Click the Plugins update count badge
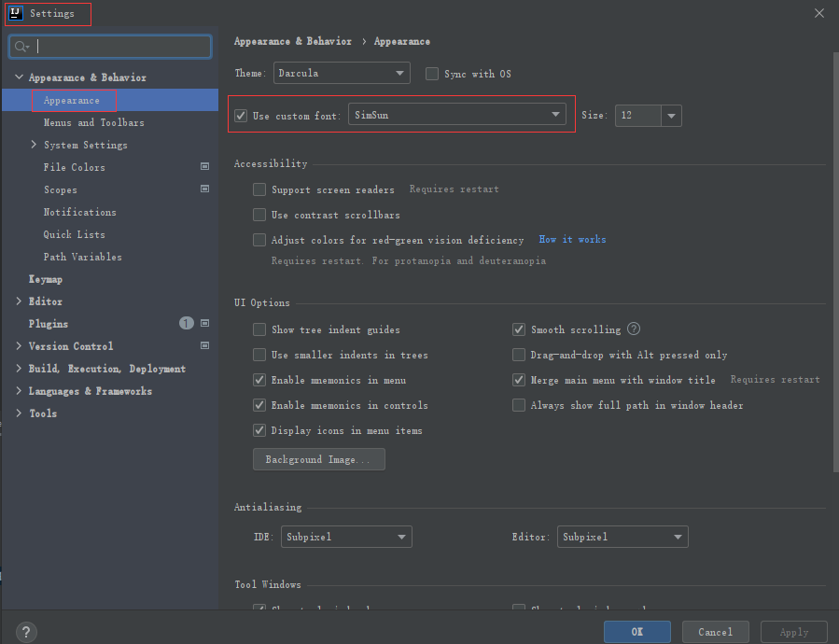 pyautogui.click(x=187, y=324)
